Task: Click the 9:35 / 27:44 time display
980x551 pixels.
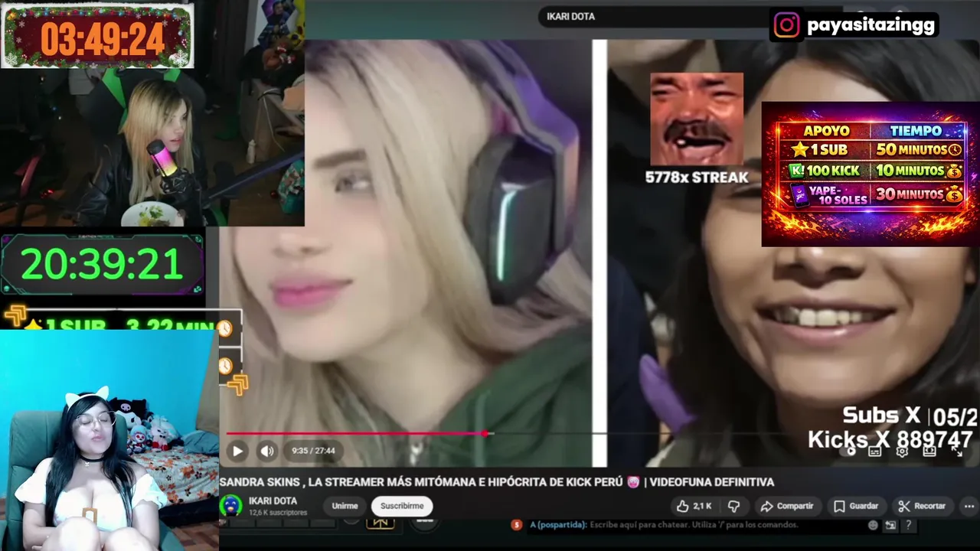Action: point(313,451)
